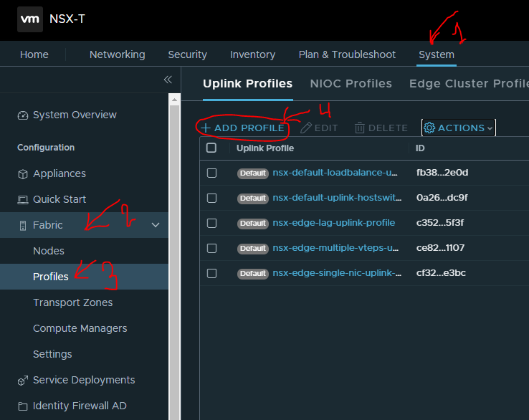Click the ID cell ce82...1107
Viewport: 529px width, 420px height.
(x=440, y=247)
